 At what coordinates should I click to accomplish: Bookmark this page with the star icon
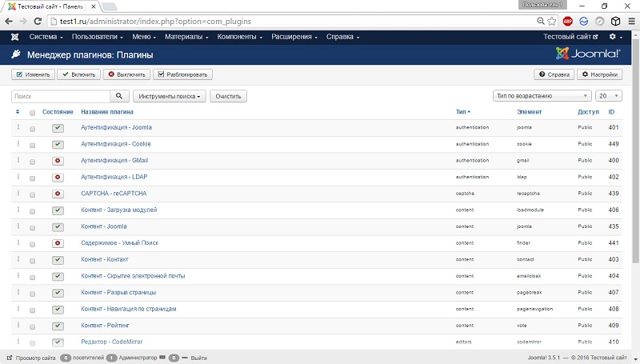click(552, 22)
